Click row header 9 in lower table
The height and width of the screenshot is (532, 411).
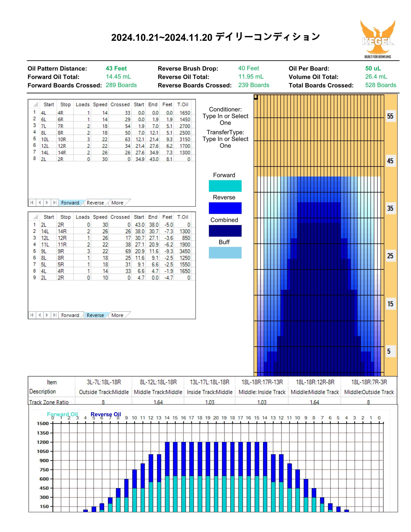click(34, 277)
